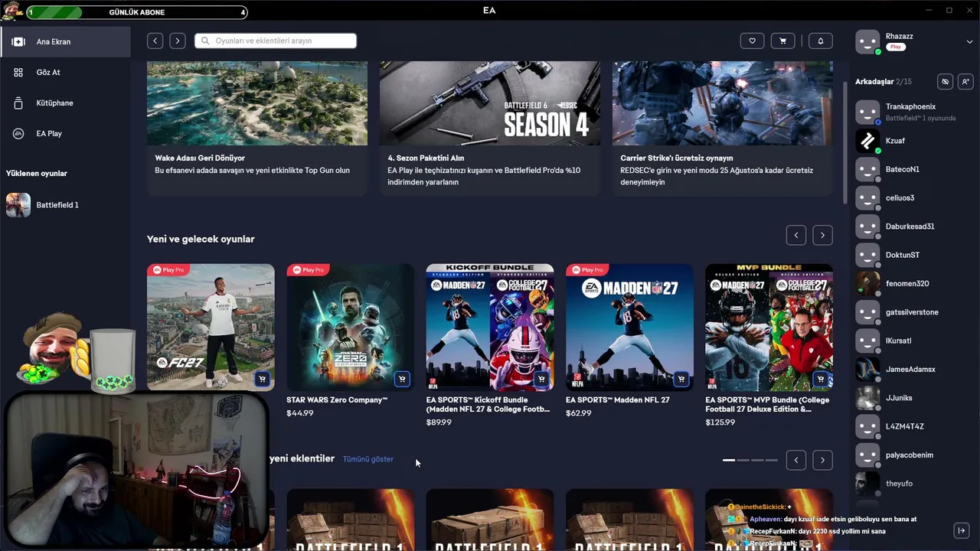This screenshot has width=980, height=551.
Task: Click the JJuniks avatar picture
Action: point(867,398)
